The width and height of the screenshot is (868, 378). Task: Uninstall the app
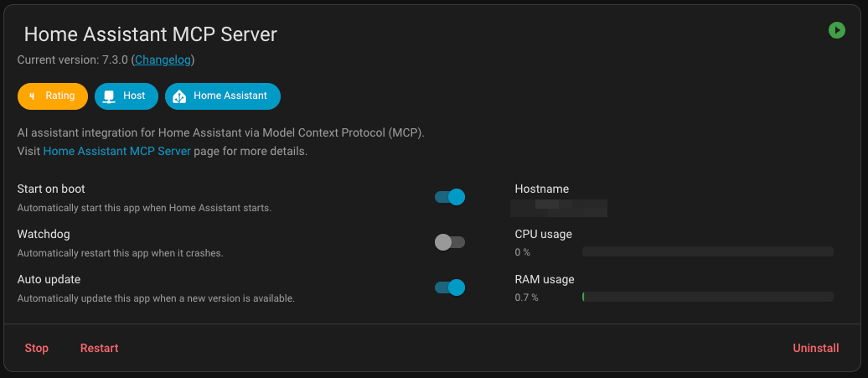(816, 348)
